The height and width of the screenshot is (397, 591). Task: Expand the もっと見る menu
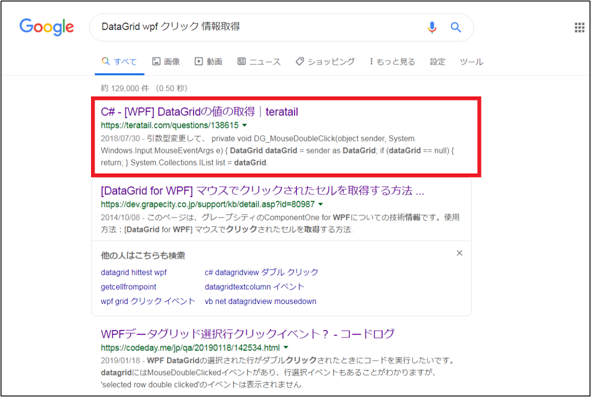point(392,61)
